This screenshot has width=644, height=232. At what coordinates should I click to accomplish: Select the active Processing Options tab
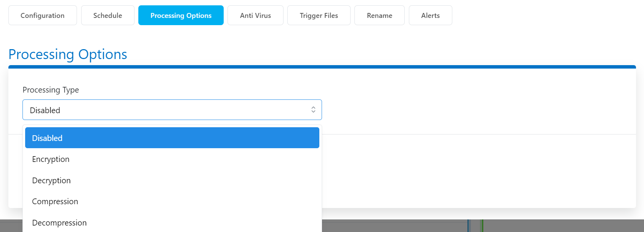(x=181, y=15)
